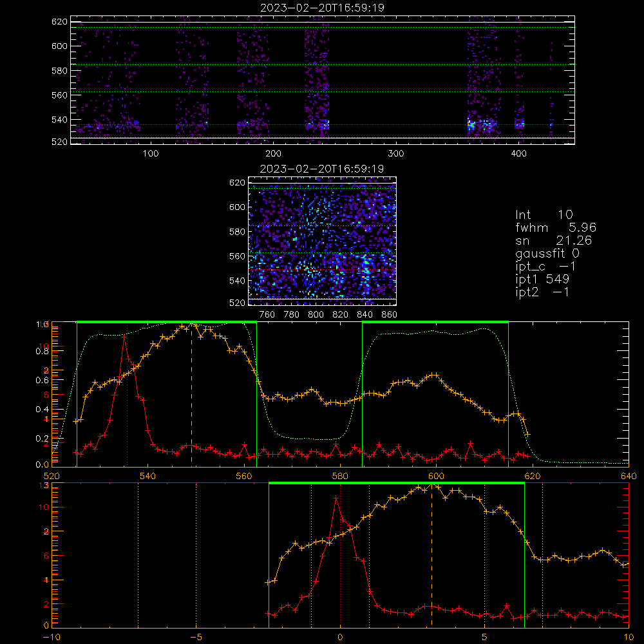
Task: Select the 'ipt2 -1' readout line
Action: pyautogui.click(x=542, y=292)
